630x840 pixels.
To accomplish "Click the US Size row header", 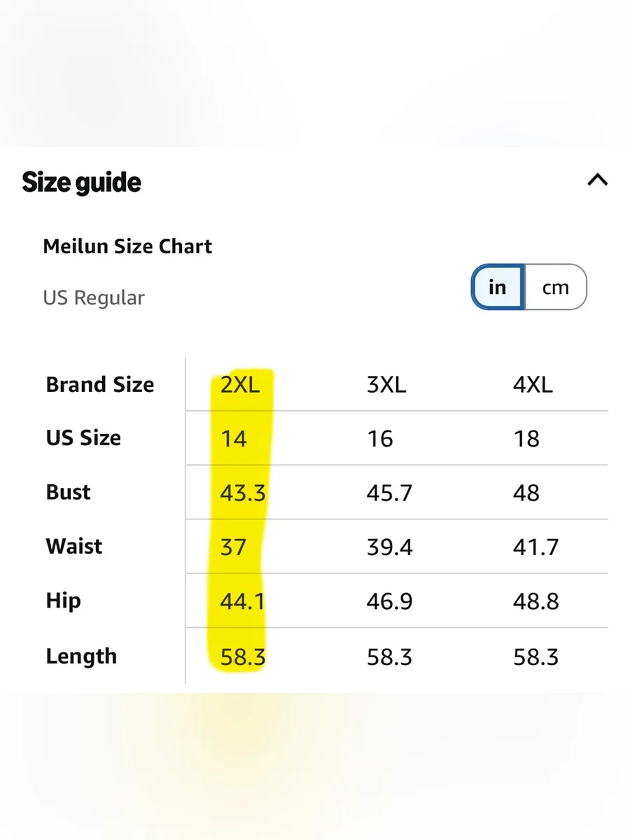I will click(83, 438).
